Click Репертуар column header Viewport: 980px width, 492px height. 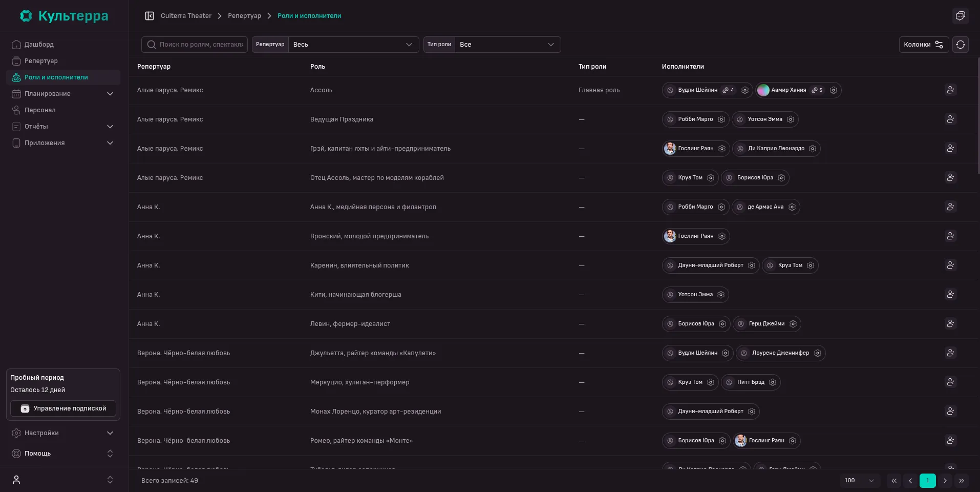pyautogui.click(x=154, y=67)
